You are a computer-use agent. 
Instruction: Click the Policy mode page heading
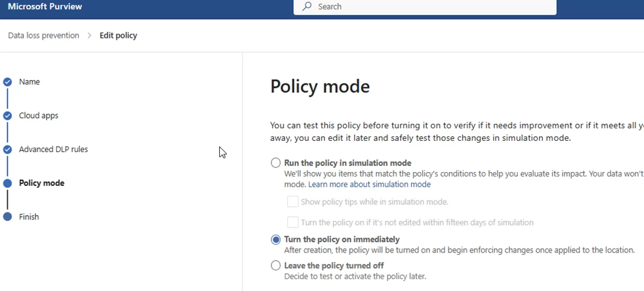320,87
